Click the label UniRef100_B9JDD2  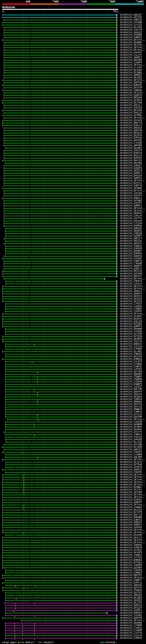point(131,77)
